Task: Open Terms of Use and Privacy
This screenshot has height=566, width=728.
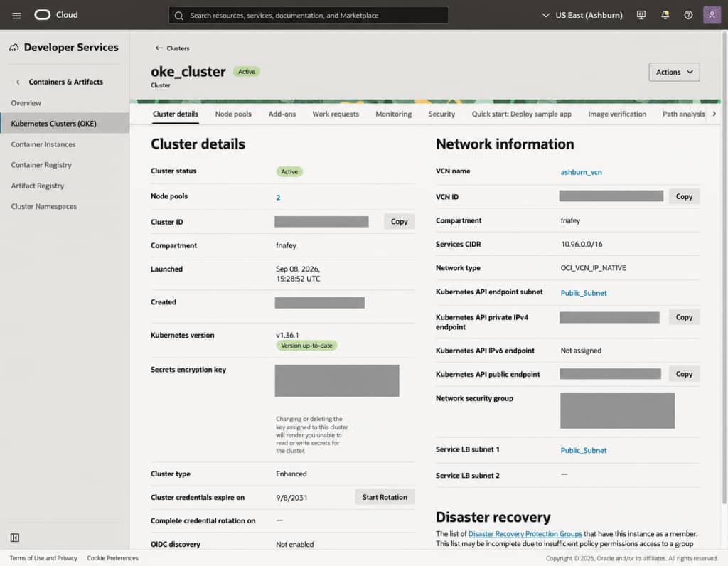Action: pyautogui.click(x=43, y=558)
